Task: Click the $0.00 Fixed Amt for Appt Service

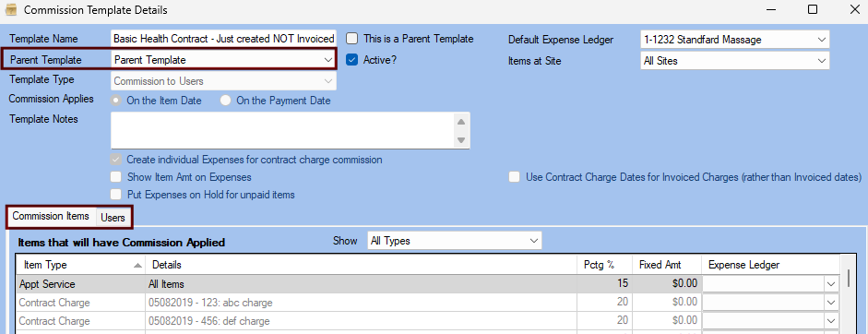Action: [667, 284]
